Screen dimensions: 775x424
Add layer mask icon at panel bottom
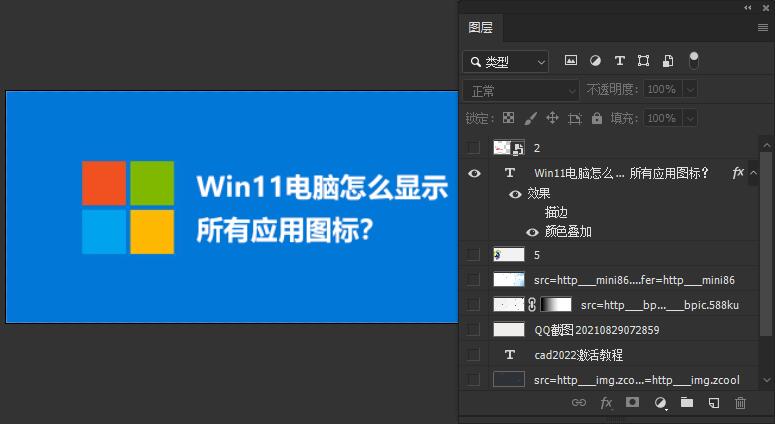click(x=632, y=402)
